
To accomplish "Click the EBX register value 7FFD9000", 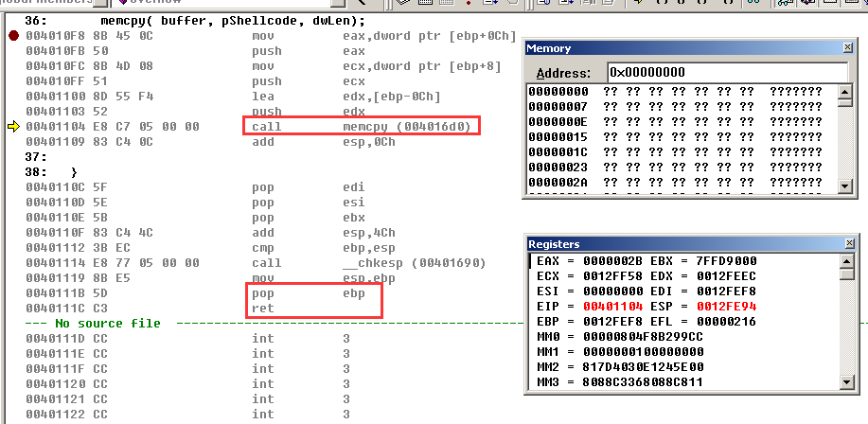I will pyautogui.click(x=726, y=260).
